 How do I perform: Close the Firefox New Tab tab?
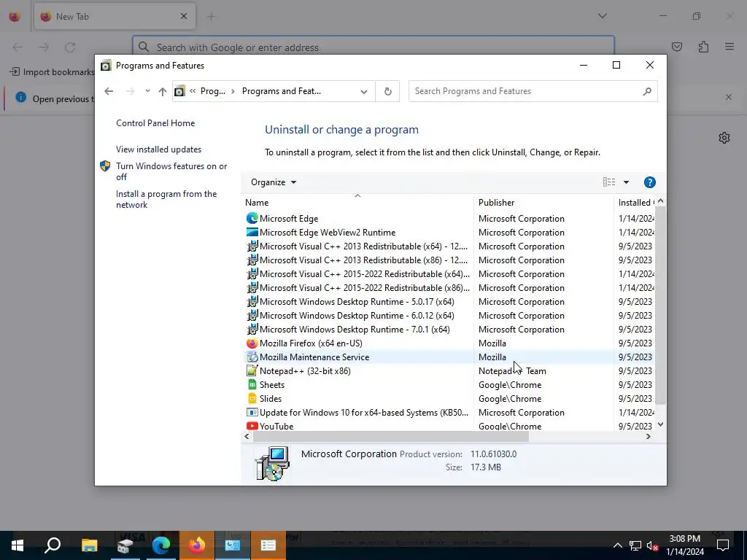pyautogui.click(x=183, y=16)
